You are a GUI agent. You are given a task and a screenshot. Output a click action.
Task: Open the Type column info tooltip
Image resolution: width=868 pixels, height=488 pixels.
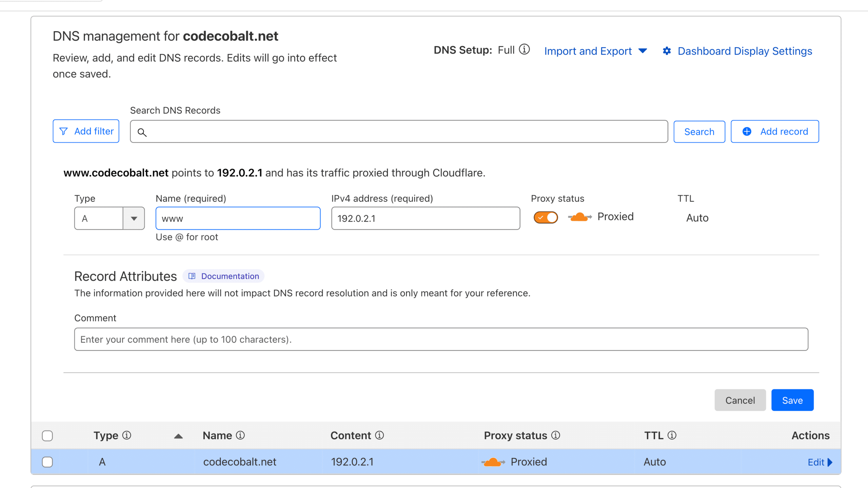point(126,435)
